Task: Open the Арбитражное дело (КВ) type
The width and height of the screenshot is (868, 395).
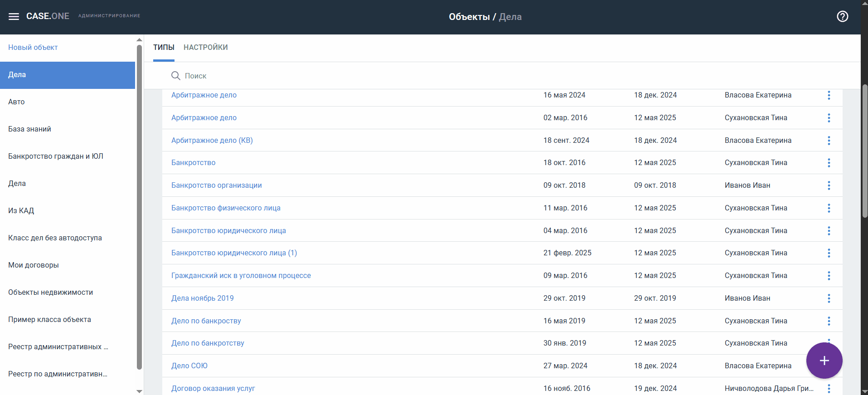Action: click(x=212, y=141)
